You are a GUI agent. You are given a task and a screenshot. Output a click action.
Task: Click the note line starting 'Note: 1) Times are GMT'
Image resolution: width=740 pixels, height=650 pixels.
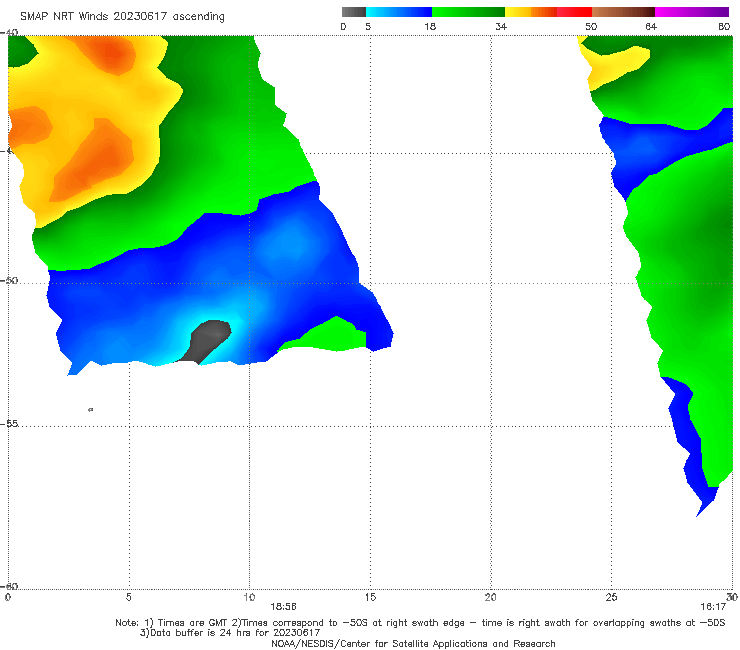point(420,623)
